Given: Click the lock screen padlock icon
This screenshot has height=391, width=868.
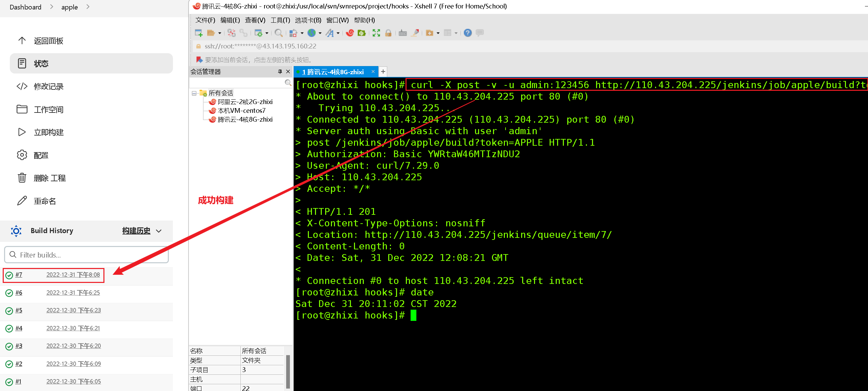Looking at the screenshot, I should point(388,33).
